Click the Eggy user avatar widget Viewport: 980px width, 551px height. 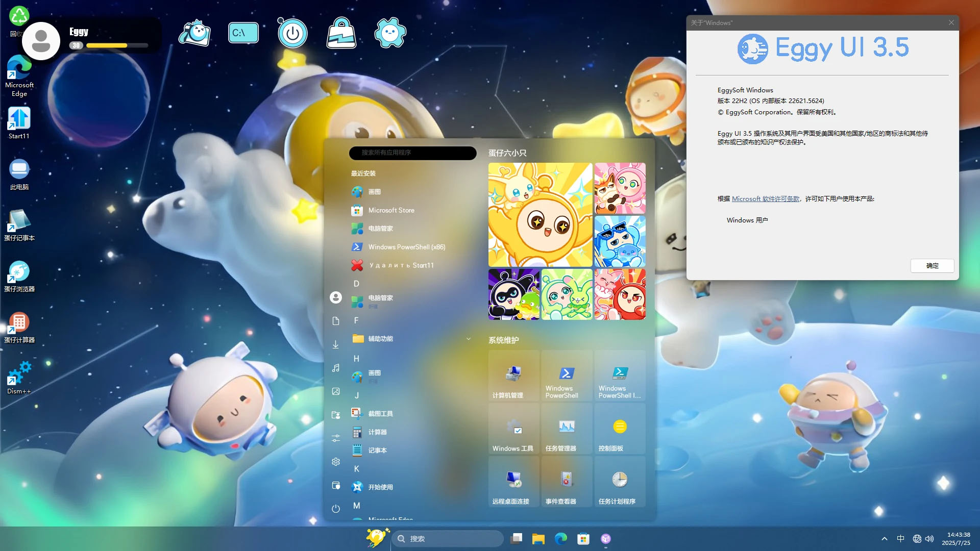point(41,41)
